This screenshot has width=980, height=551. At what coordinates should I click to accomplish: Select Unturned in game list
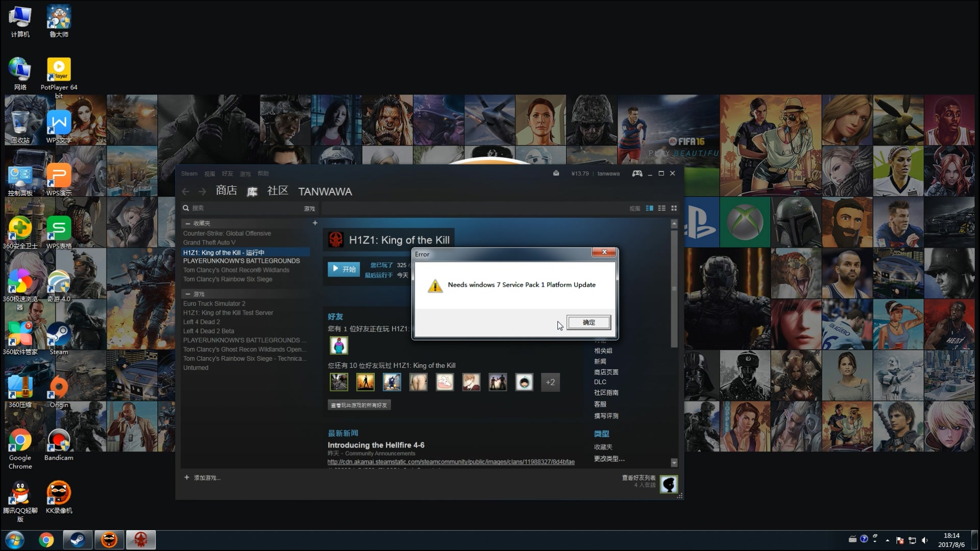(x=196, y=368)
